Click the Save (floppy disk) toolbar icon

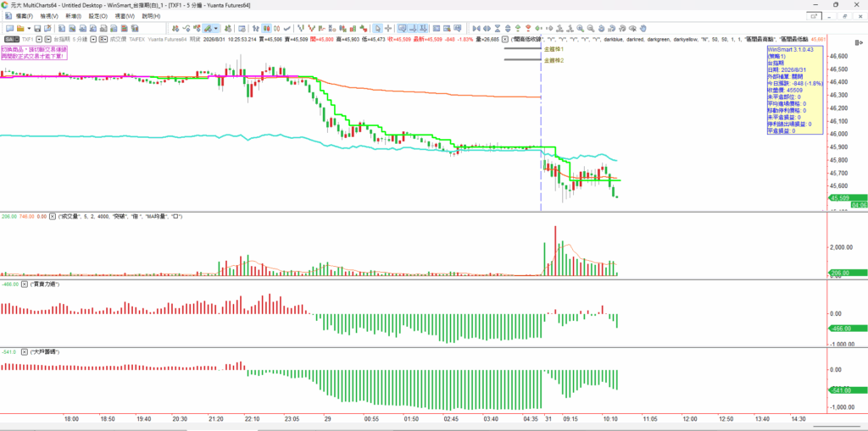tap(37, 28)
